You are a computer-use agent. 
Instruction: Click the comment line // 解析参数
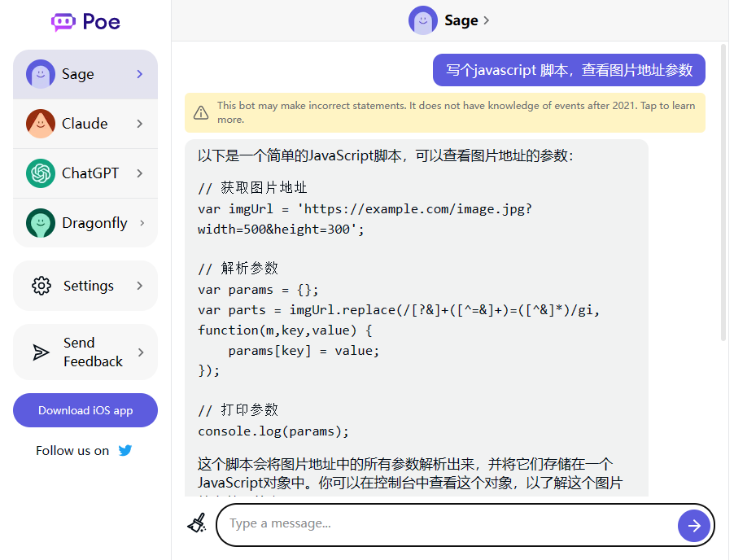[238, 269]
